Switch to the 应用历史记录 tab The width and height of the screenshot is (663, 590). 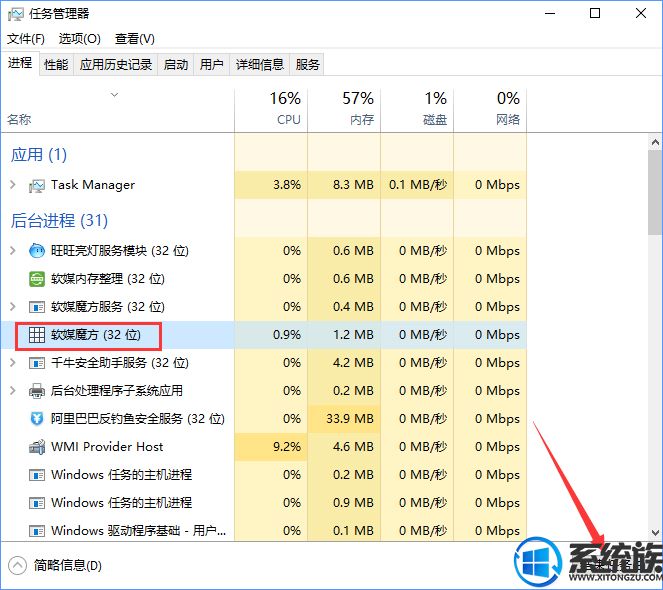click(116, 64)
